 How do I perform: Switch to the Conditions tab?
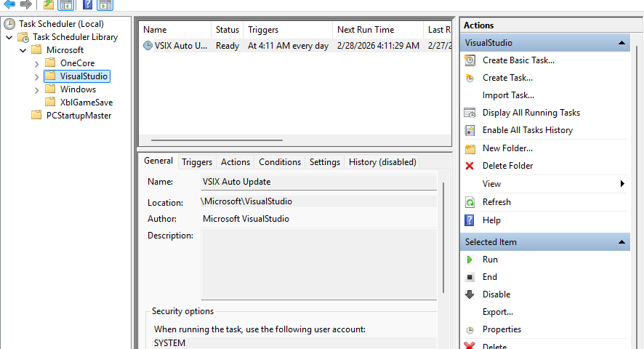coord(280,162)
